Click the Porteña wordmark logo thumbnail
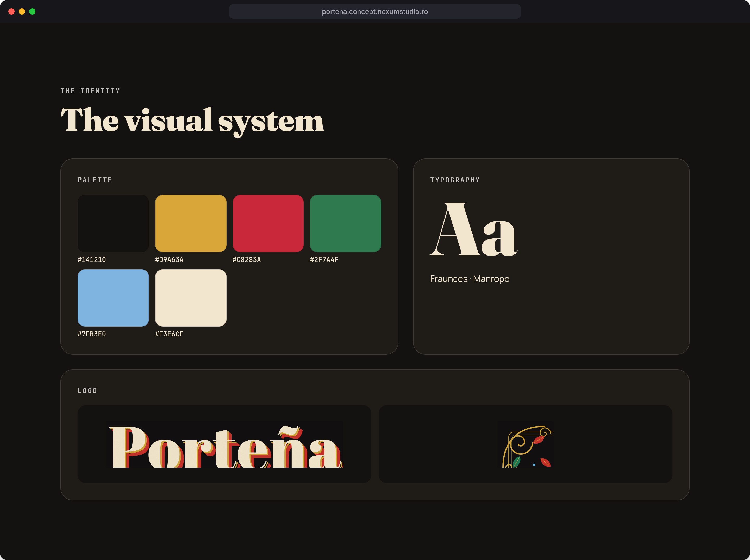Screen dimensions: 750x560 224,444
